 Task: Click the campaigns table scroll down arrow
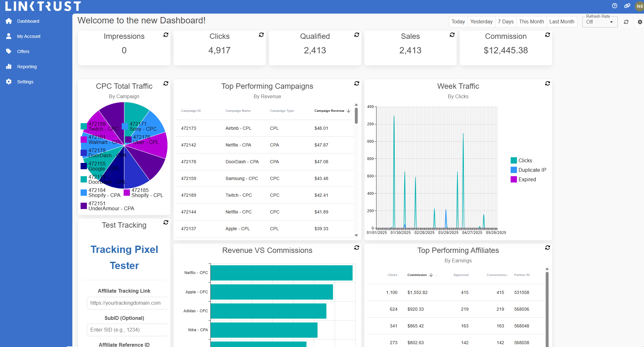tap(356, 235)
